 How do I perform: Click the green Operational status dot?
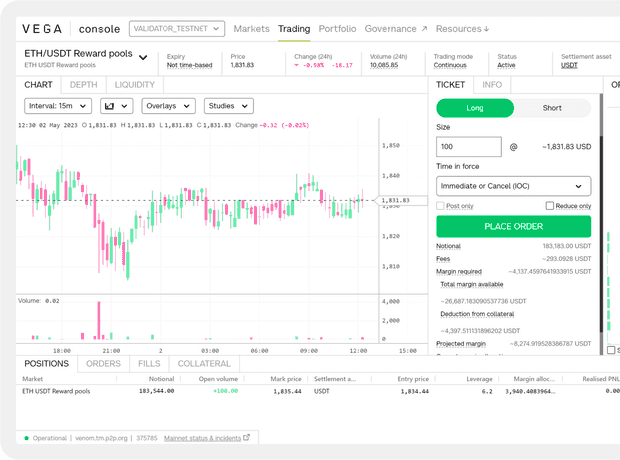coord(26,438)
